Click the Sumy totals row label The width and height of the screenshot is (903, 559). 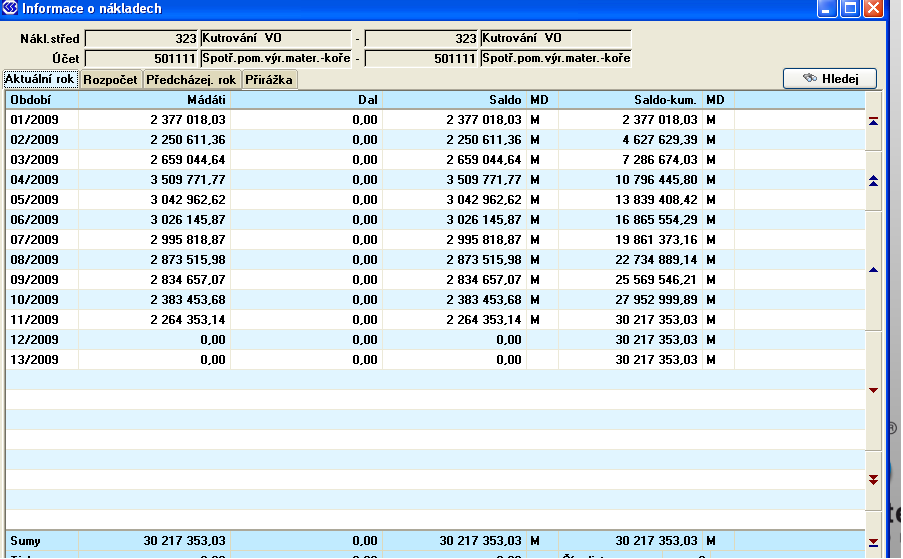point(25,541)
